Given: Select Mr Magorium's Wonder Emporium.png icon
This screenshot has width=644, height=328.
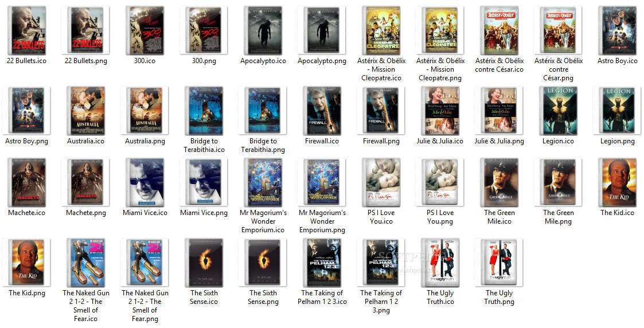Looking at the screenshot, I should 322,182.
